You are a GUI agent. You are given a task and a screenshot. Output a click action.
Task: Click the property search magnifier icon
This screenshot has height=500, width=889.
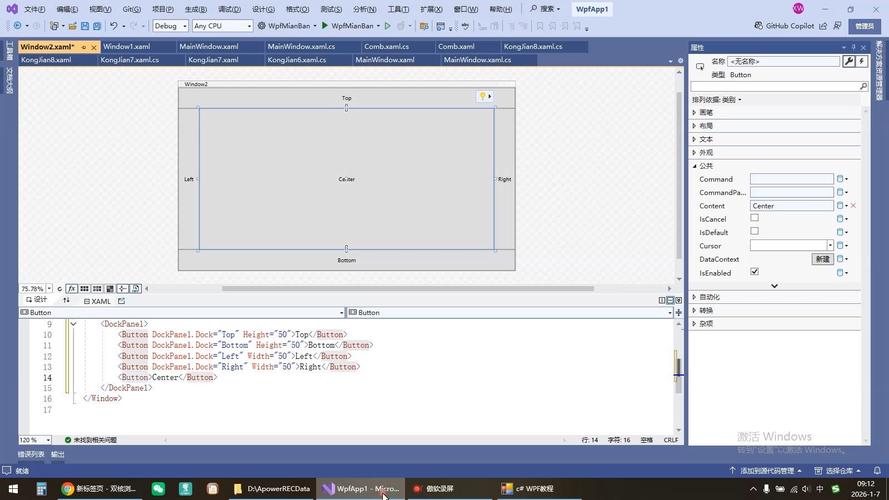point(863,86)
